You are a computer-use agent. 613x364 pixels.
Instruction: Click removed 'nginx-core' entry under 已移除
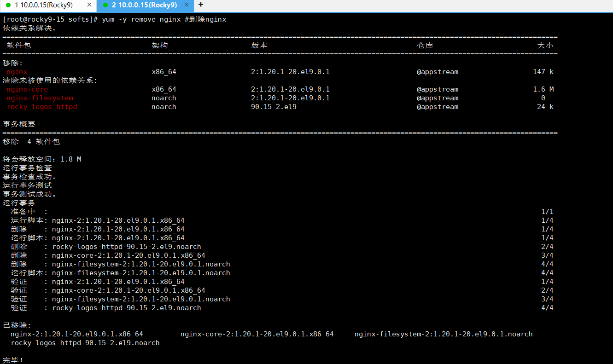tap(257, 334)
